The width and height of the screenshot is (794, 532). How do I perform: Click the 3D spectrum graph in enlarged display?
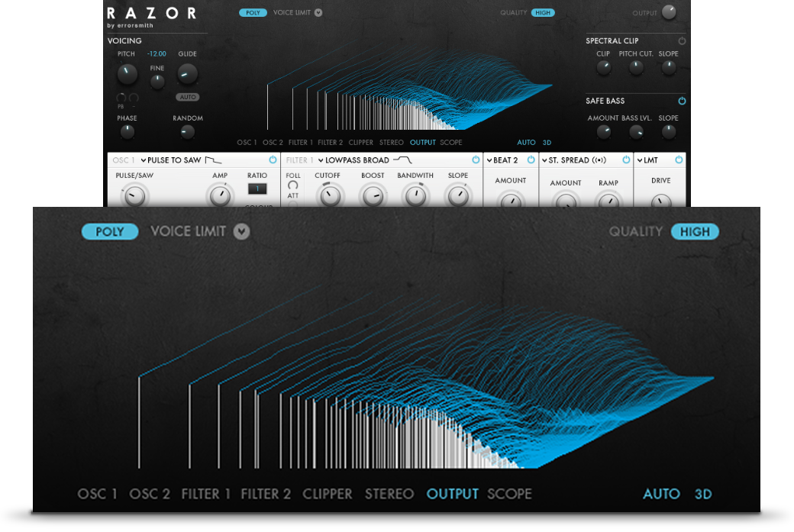tap(426, 378)
